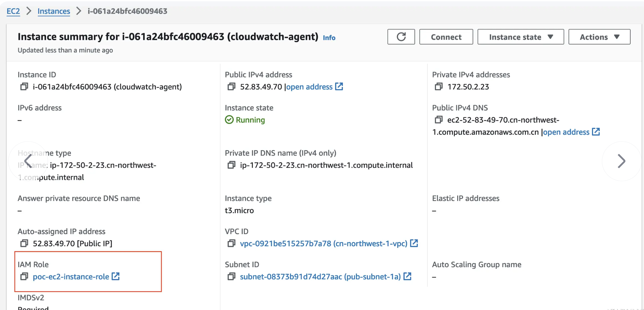
Task: Copy the Subnet ID value
Action: pos(231,277)
